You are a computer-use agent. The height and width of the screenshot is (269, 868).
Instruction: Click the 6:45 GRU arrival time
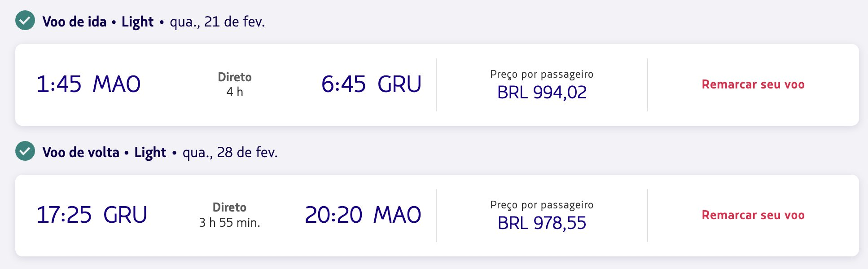pos(371,84)
